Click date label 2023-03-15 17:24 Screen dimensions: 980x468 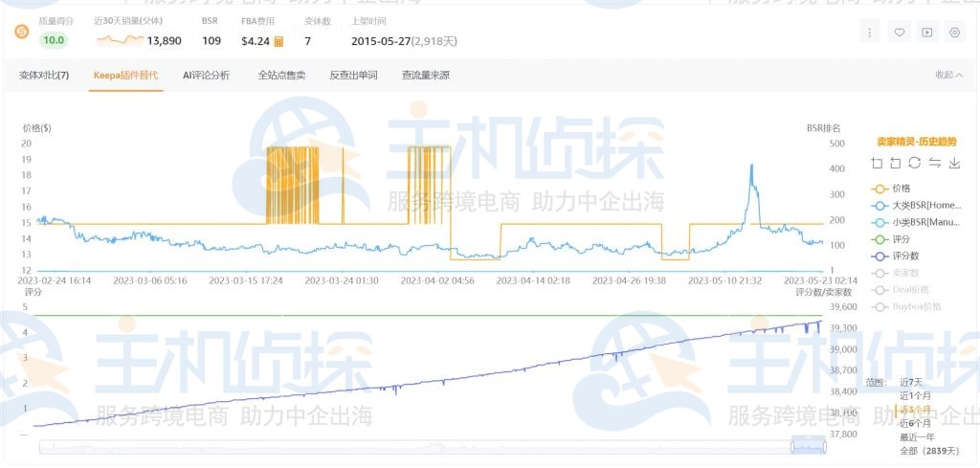(246, 280)
